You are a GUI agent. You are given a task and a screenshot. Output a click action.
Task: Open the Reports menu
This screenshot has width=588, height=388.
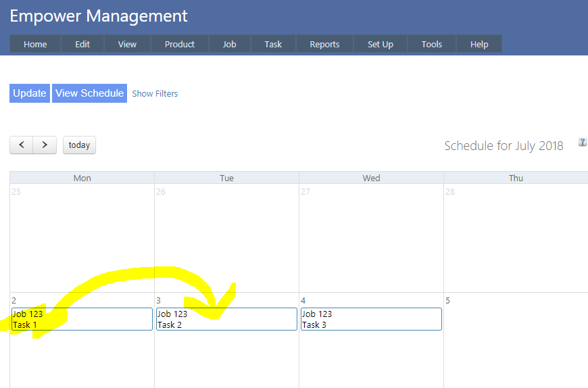click(x=324, y=44)
